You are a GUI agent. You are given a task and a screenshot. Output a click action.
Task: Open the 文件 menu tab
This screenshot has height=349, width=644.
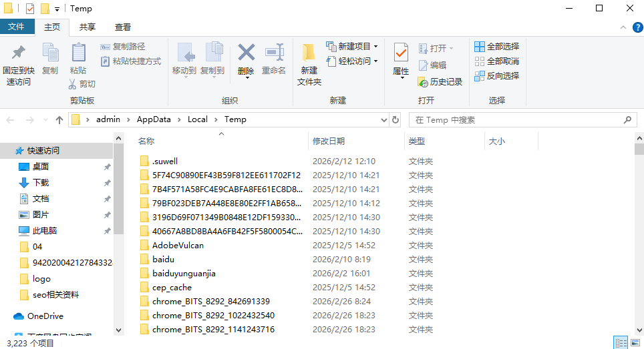17,27
